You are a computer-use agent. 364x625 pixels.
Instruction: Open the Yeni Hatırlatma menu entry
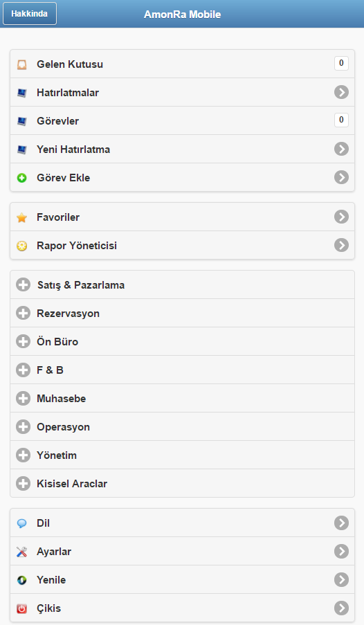pyautogui.click(x=182, y=149)
